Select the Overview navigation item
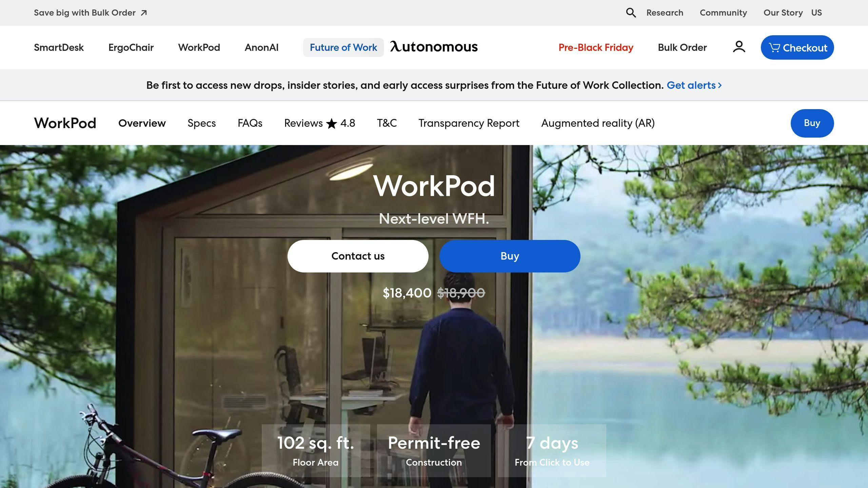 point(142,123)
